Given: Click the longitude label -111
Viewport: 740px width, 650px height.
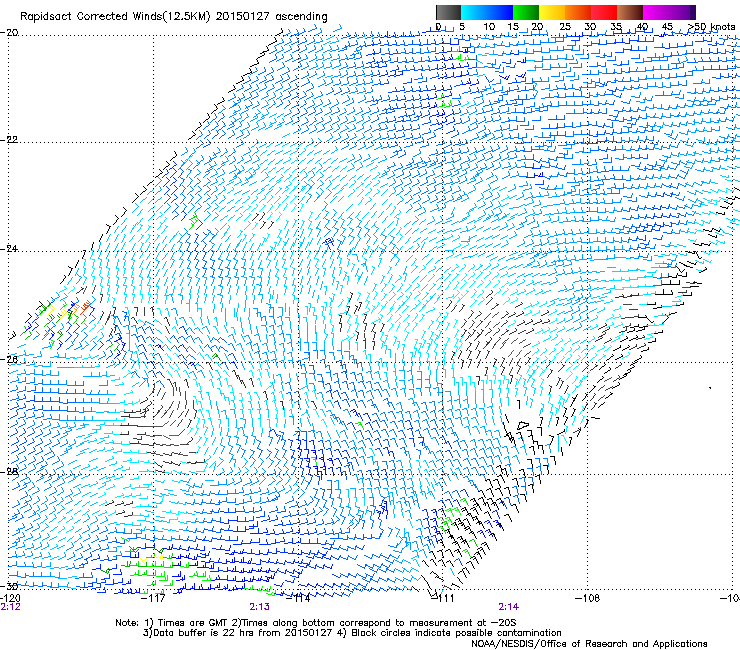Looking at the screenshot, I should pyautogui.click(x=443, y=598).
